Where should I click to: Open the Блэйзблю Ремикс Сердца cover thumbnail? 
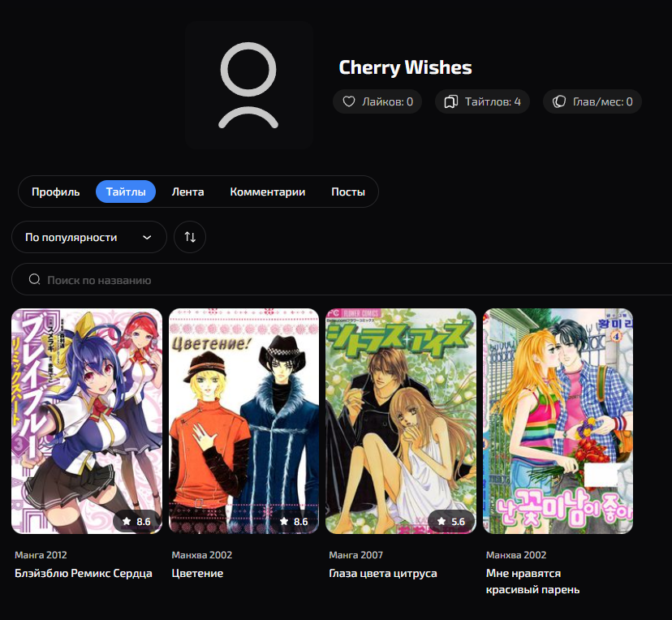pos(87,421)
